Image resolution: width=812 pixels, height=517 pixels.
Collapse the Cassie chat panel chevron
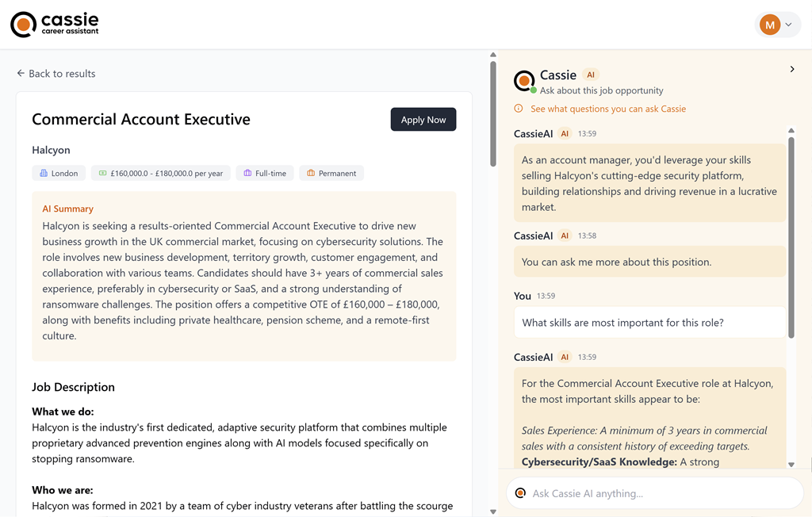click(791, 70)
